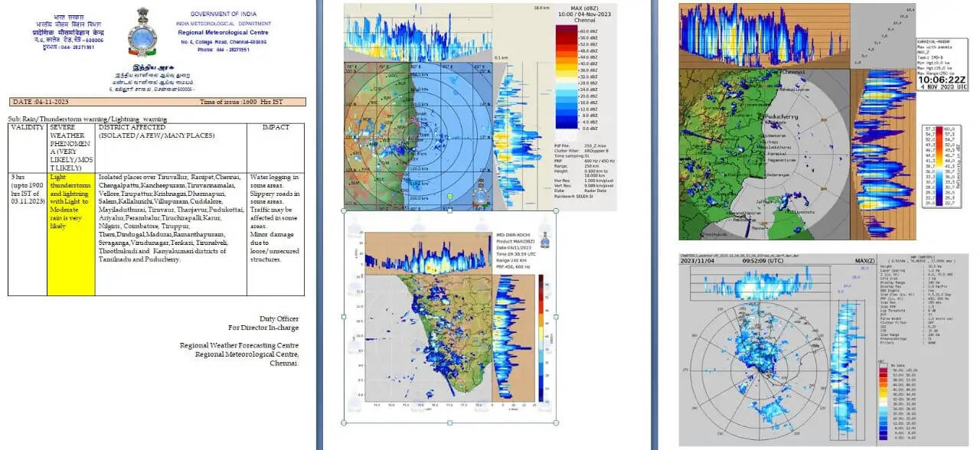Click top-left resize handle of selected Kochi image
980x450 pixels.
click(x=344, y=210)
